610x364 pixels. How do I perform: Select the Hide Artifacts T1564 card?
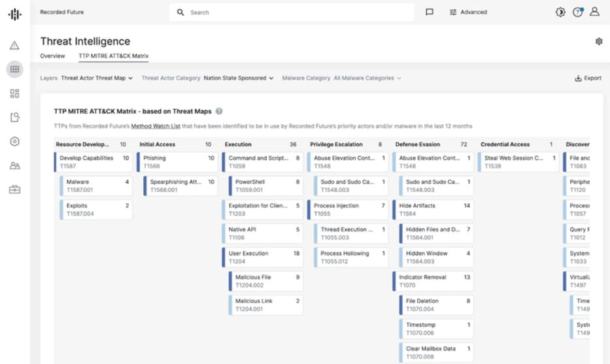pyautogui.click(x=433, y=210)
